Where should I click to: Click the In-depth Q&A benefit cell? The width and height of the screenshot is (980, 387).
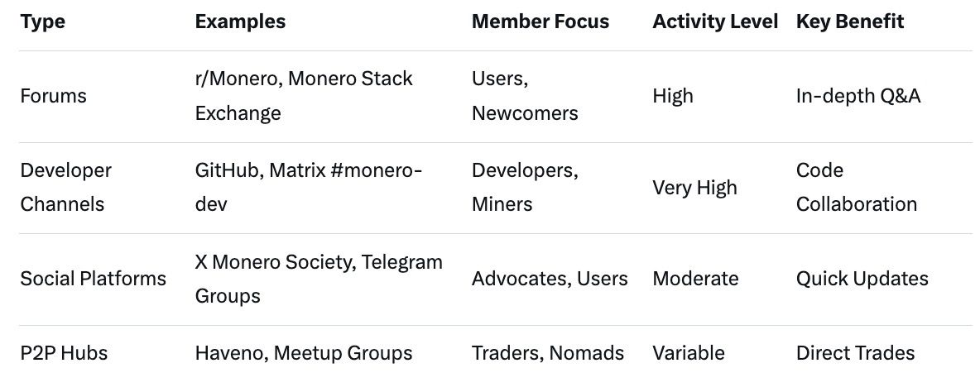858,96
